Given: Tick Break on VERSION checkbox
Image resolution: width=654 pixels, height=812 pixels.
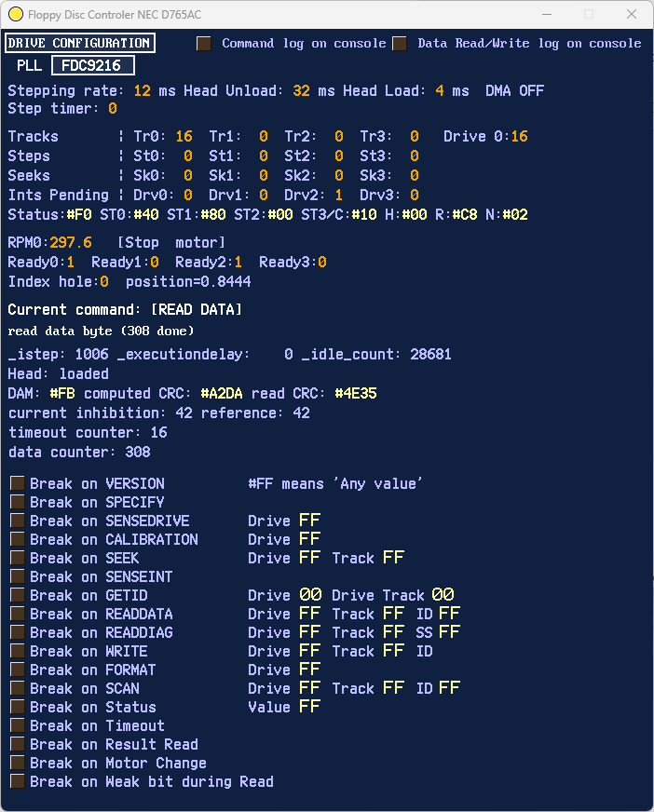Looking at the screenshot, I should click(18, 483).
